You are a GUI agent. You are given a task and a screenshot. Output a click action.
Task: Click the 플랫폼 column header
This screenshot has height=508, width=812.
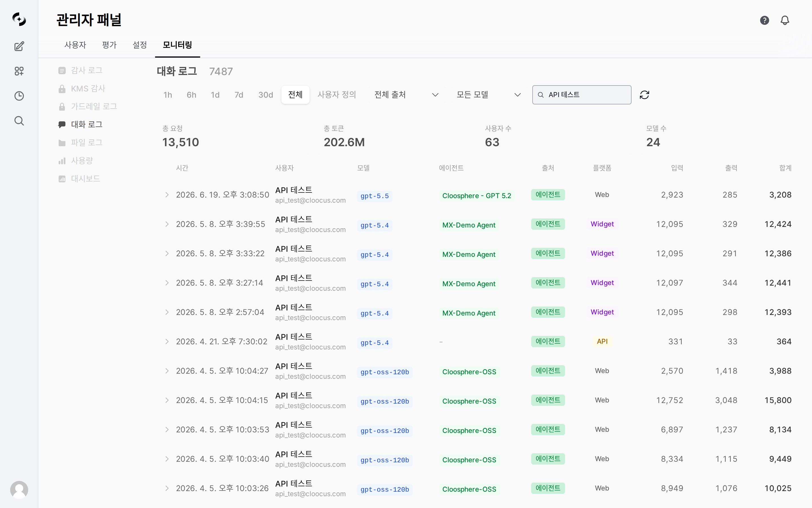(x=602, y=168)
